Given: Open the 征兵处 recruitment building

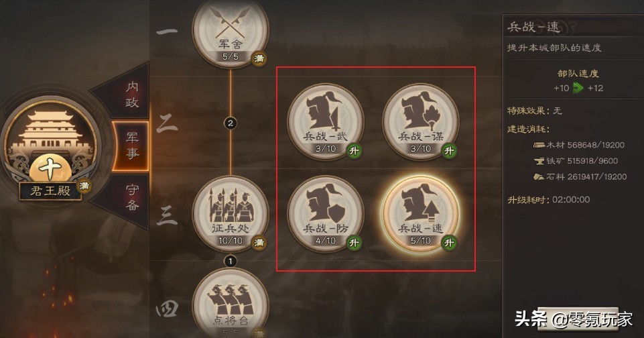Looking at the screenshot, I should tap(231, 213).
